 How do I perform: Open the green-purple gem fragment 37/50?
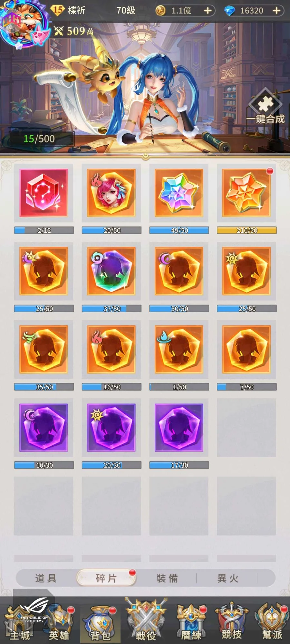tap(111, 271)
